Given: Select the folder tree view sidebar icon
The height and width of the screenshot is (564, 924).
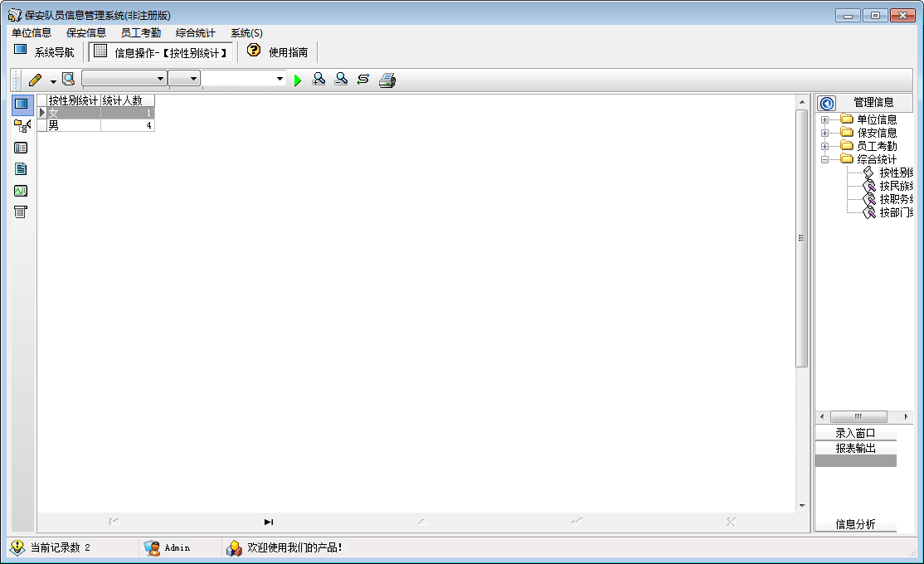Looking at the screenshot, I should 22,125.
